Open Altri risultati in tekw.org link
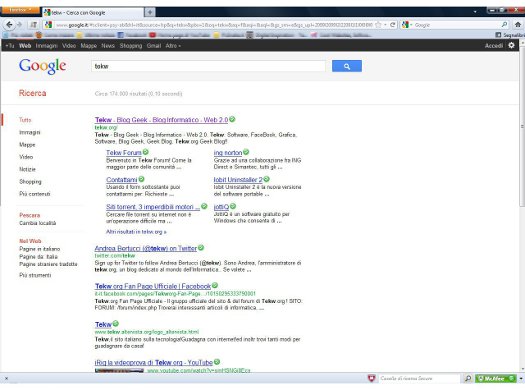The width and height of the screenshot is (525, 390). (136, 232)
